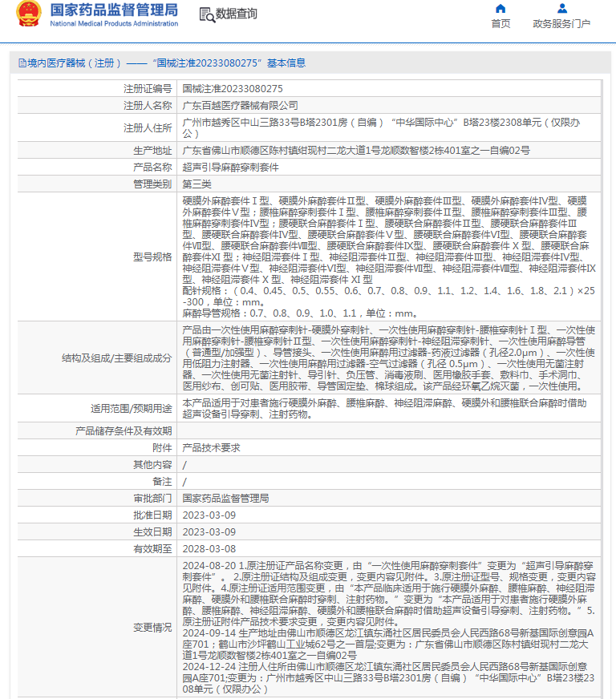Click the 变更情况 label cell

coord(97,628)
